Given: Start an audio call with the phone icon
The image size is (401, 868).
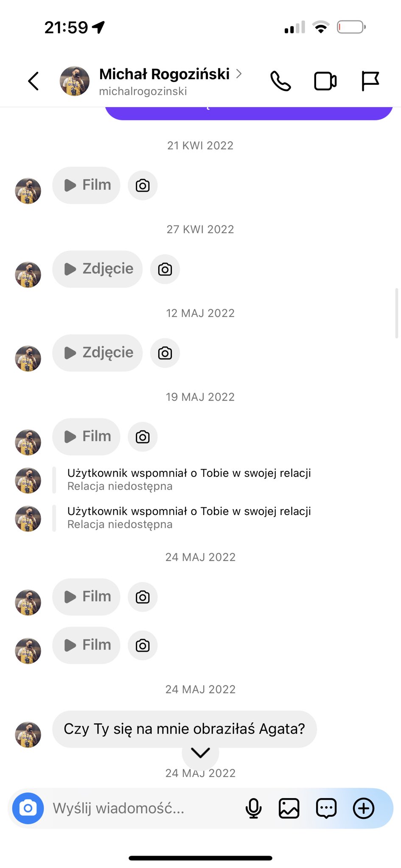Looking at the screenshot, I should (280, 81).
